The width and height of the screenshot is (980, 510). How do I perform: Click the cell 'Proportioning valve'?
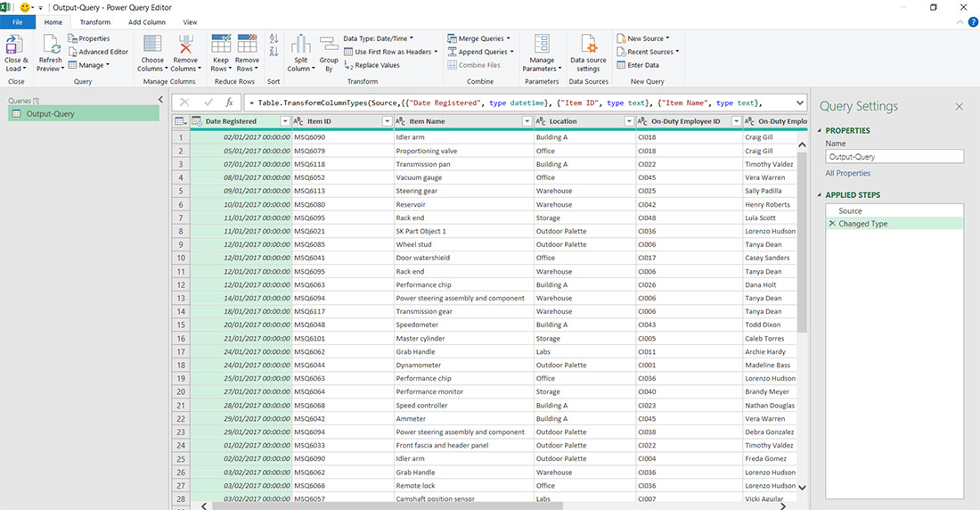tap(463, 151)
